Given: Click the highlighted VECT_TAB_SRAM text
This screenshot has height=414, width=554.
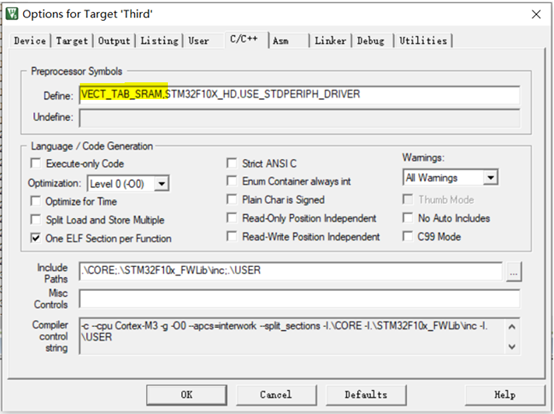Looking at the screenshot, I should pos(122,94).
